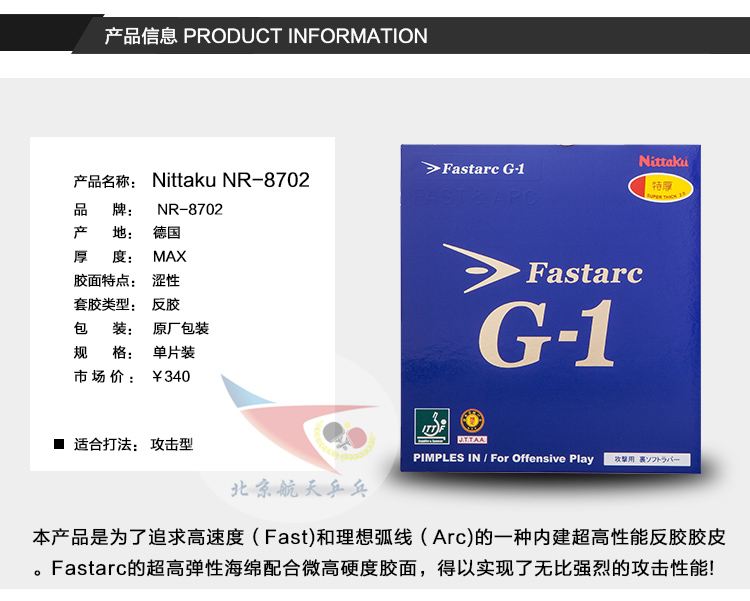
Task: Click the 适合打法: 攻击型 line
Action: [x=133, y=445]
